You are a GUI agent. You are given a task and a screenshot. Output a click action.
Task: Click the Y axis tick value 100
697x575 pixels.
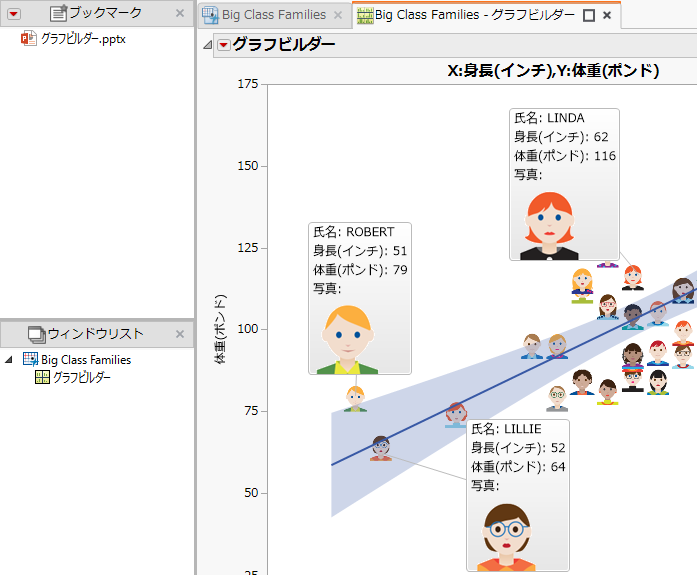(x=248, y=329)
